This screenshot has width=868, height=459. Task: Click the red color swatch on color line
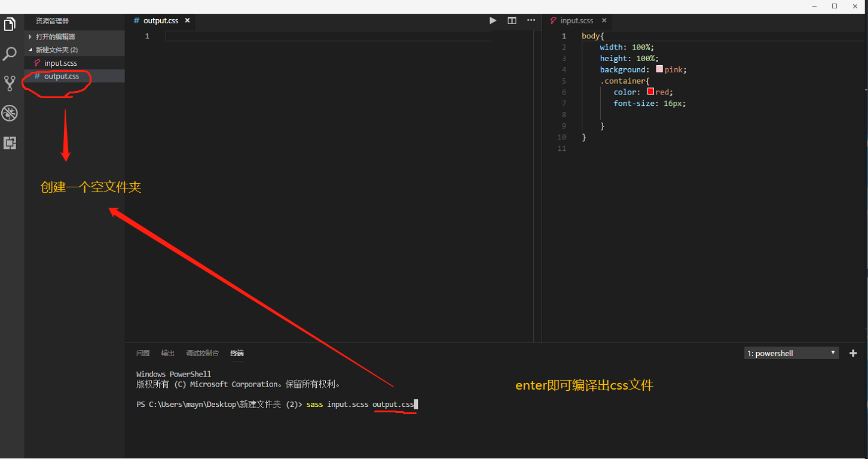pos(650,92)
